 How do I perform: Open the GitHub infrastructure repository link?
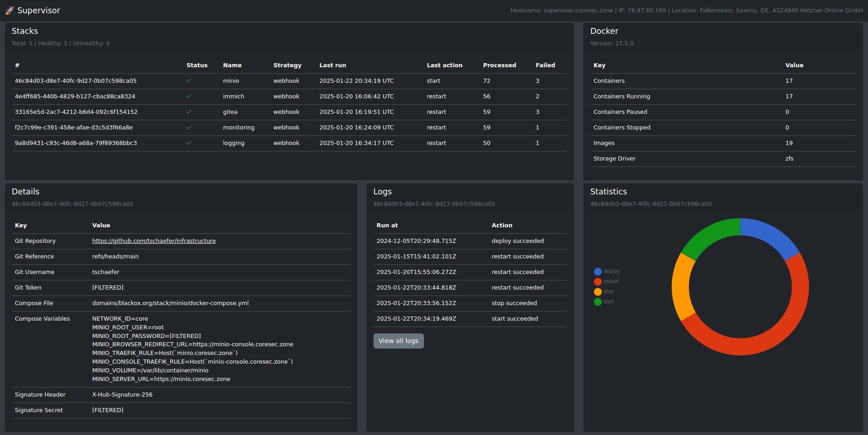click(x=154, y=241)
